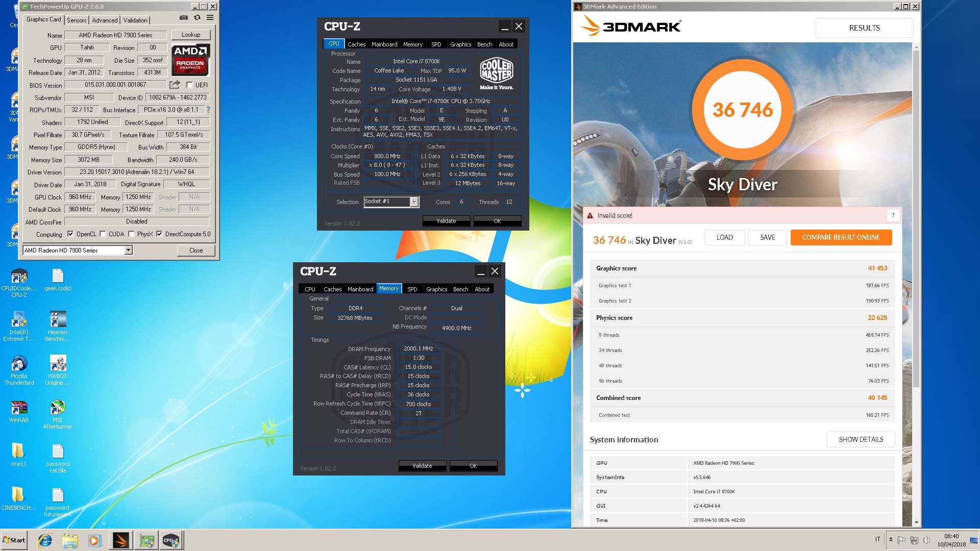Open SPD tab in bottom CPU-Z window
Image resolution: width=980 pixels, height=551 pixels.
(x=412, y=289)
